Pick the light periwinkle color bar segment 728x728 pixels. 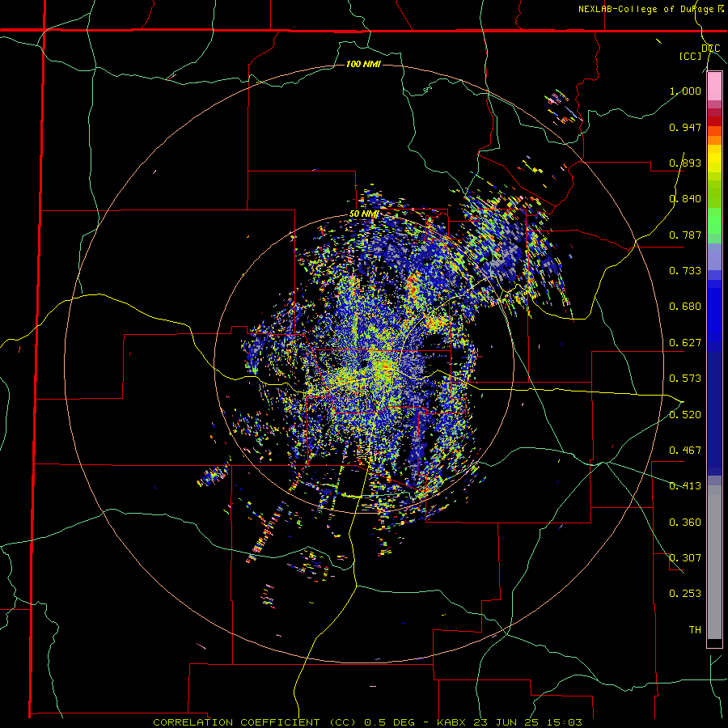point(714,257)
